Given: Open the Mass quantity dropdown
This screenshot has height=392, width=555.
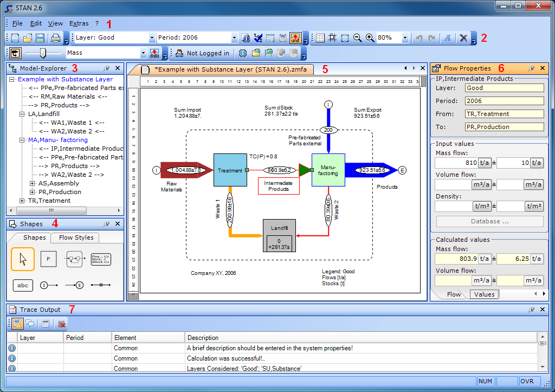Looking at the screenshot, I should click(x=143, y=53).
